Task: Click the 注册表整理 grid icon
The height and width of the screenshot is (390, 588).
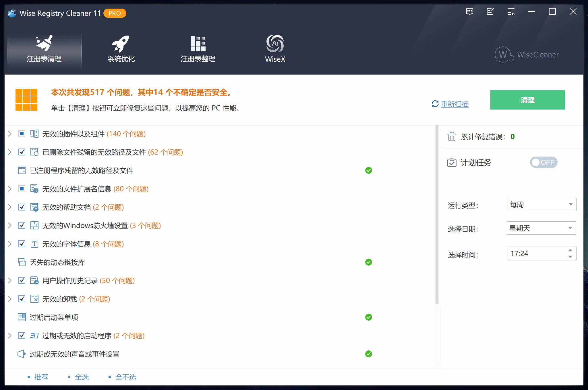Action: [x=198, y=44]
